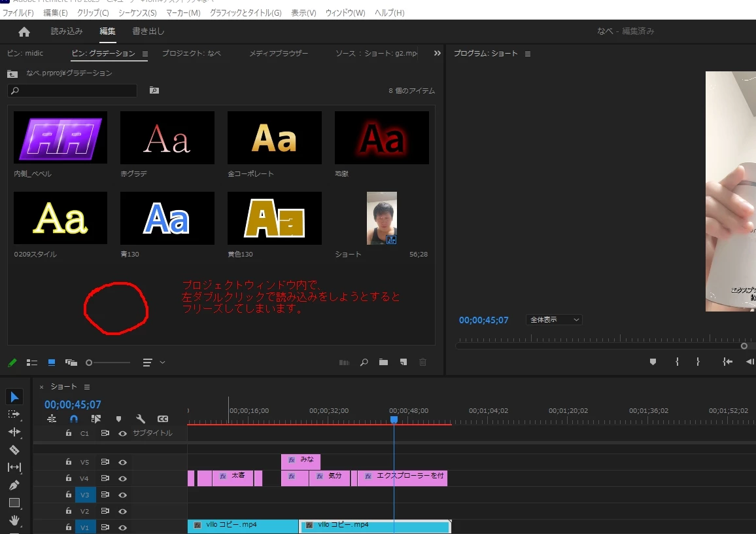The width and height of the screenshot is (756, 534).
Task: Select the エクスプローラーを付 clip on V4
Action: coord(403,478)
